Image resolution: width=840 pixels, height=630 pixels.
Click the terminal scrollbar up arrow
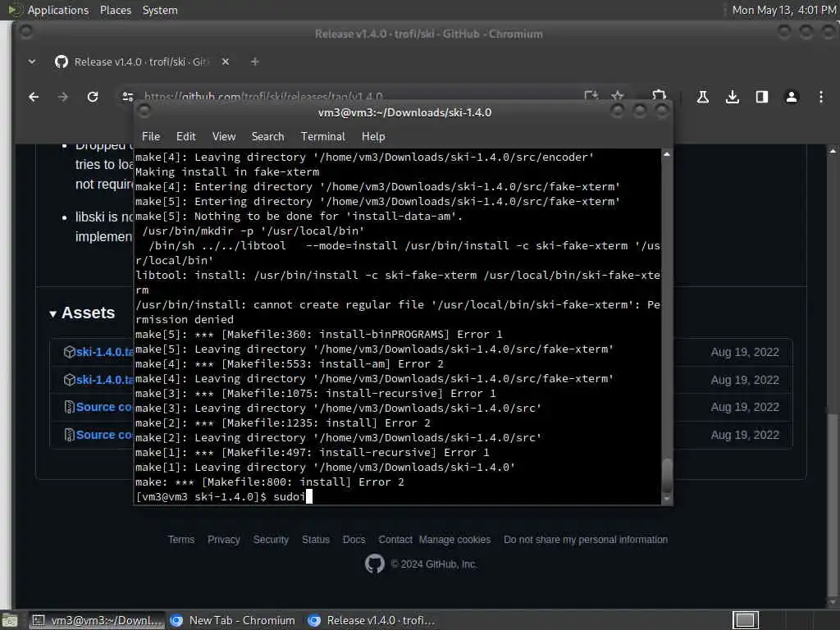pyautogui.click(x=666, y=154)
